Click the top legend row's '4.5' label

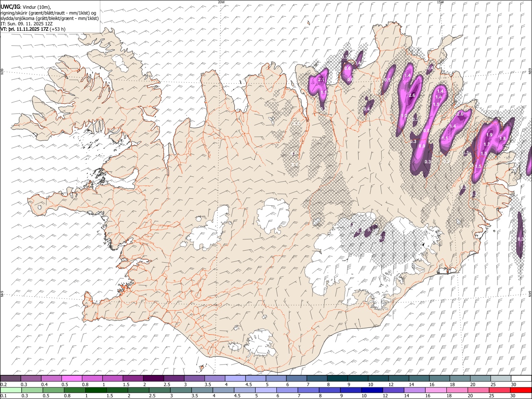point(249,384)
